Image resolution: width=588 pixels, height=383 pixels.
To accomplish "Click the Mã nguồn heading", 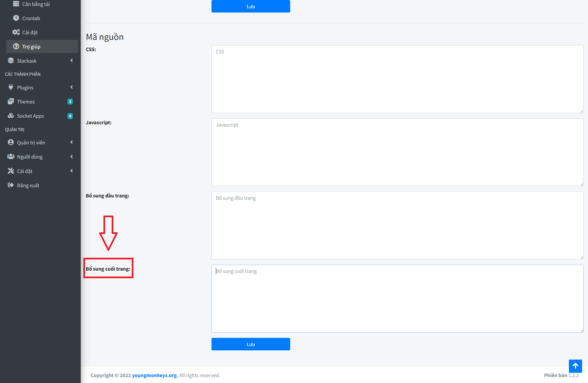I will pos(105,37).
